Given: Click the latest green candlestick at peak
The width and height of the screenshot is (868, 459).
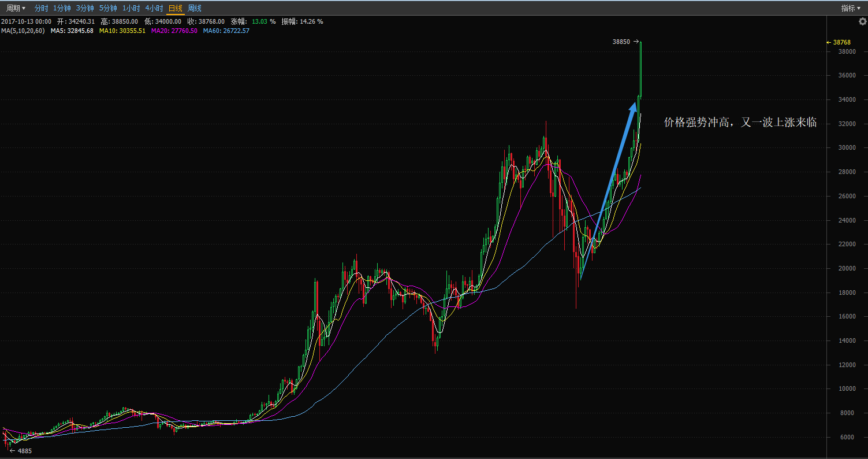Looking at the screenshot, I should point(641,69).
